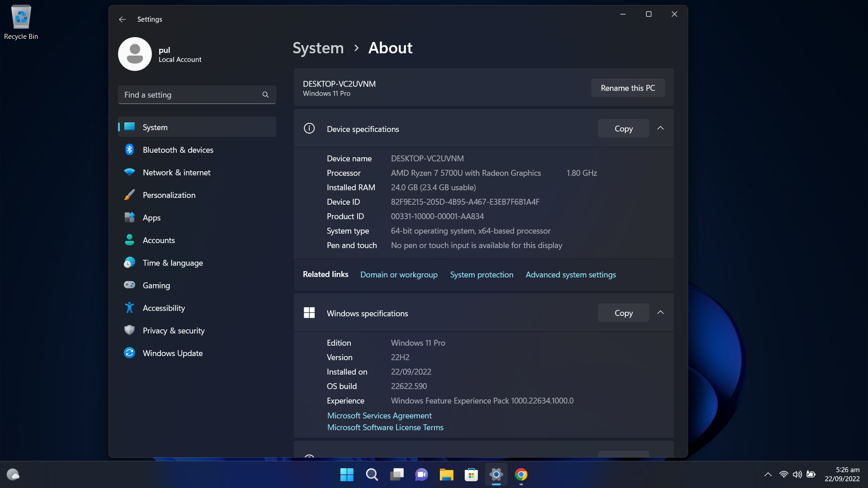Click the Accounts person icon
This screenshot has height=488, width=868.
129,240
